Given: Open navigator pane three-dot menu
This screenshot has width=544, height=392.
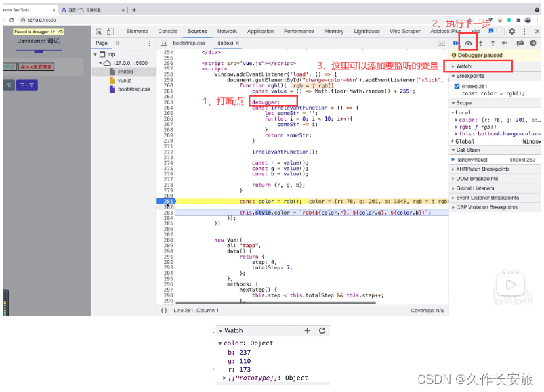Looking at the screenshot, I should coord(150,43).
